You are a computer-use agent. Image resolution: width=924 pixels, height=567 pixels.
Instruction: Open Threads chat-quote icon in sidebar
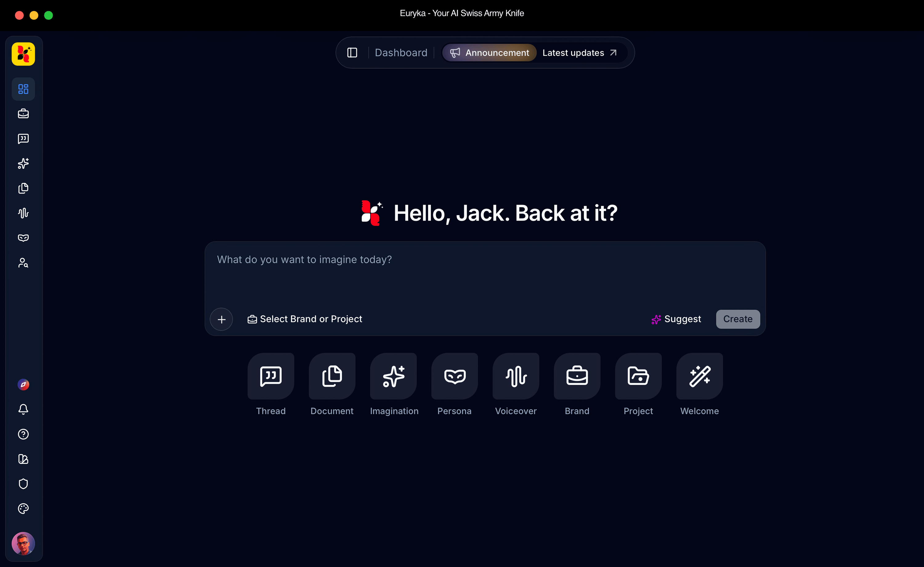click(23, 139)
